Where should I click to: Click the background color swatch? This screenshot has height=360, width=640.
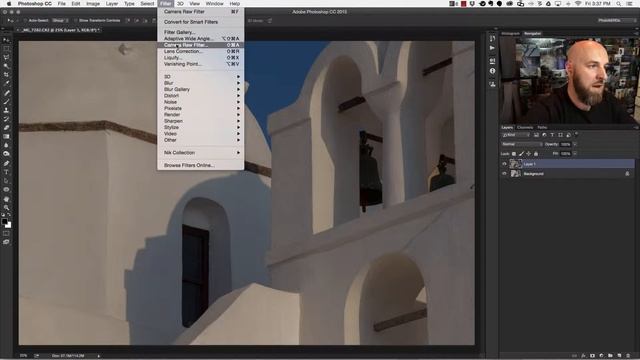tap(9, 225)
